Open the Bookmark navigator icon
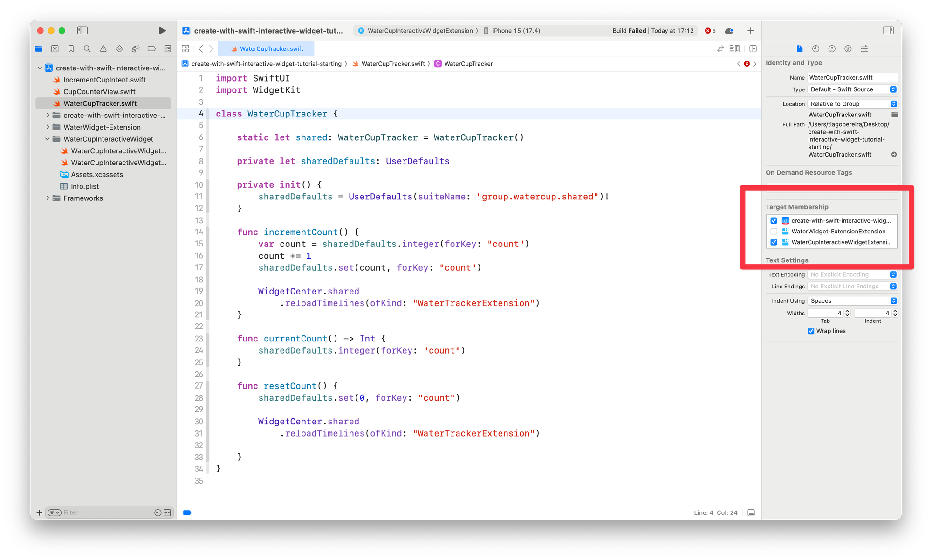The height and width of the screenshot is (560, 932). (x=71, y=49)
